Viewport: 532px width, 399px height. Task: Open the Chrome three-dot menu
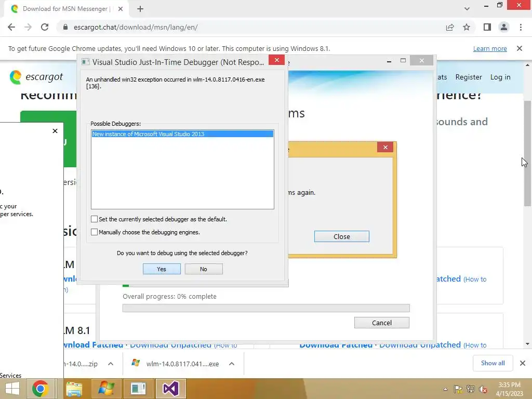coord(521,27)
